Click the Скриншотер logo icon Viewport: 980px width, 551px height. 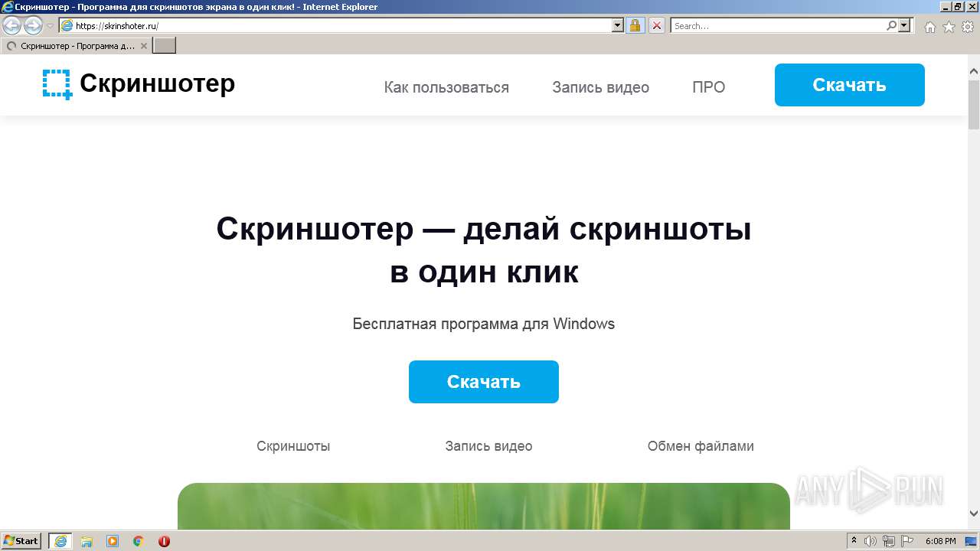pyautogui.click(x=57, y=84)
